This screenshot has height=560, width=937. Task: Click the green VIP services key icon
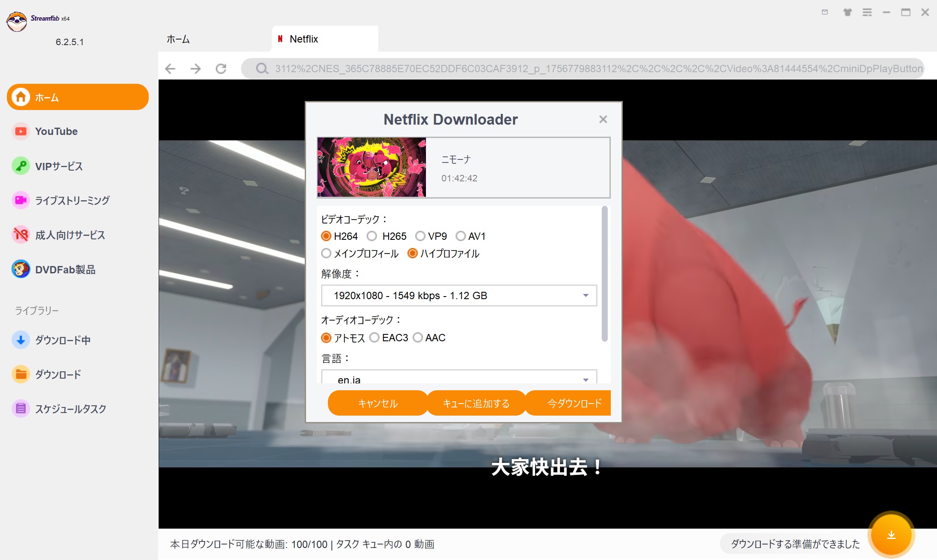coord(21,166)
